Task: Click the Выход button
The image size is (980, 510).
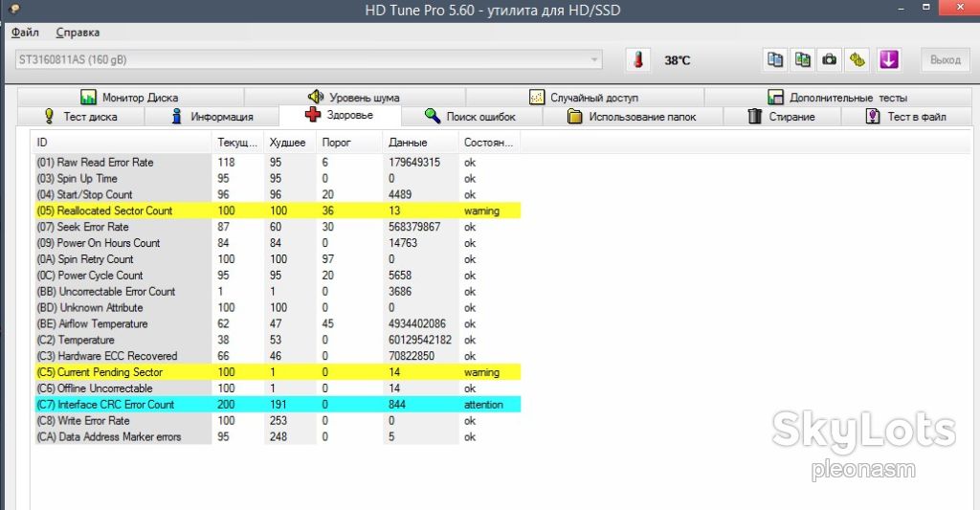Action: 945,60
